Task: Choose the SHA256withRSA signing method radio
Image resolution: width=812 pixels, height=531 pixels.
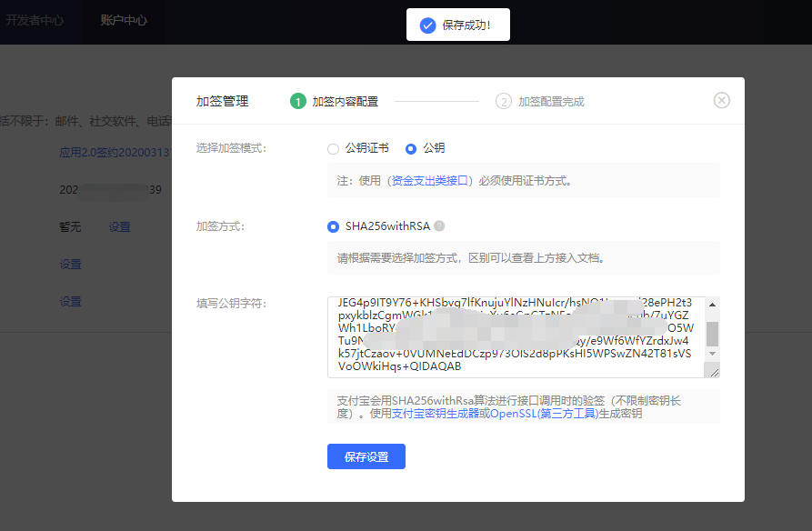Action: 333,226
